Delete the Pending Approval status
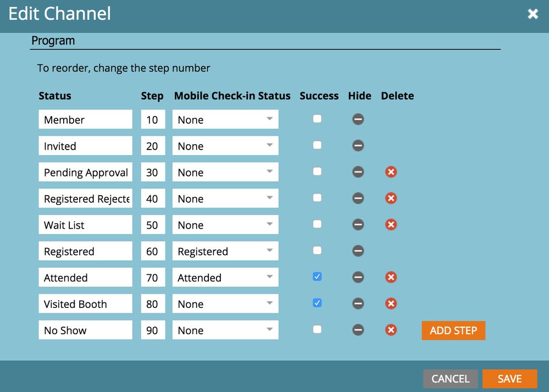 pyautogui.click(x=391, y=172)
